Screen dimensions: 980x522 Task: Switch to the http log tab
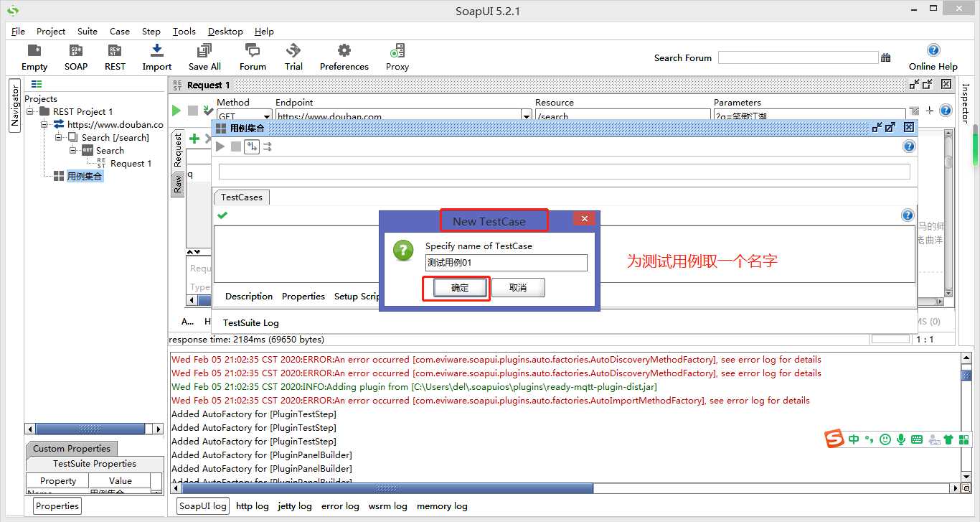253,505
